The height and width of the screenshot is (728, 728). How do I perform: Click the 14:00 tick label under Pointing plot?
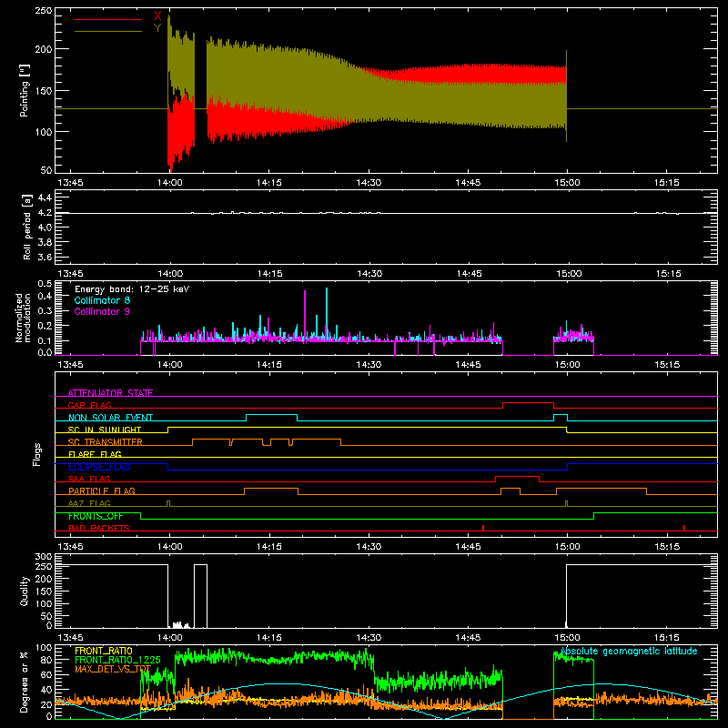(170, 183)
